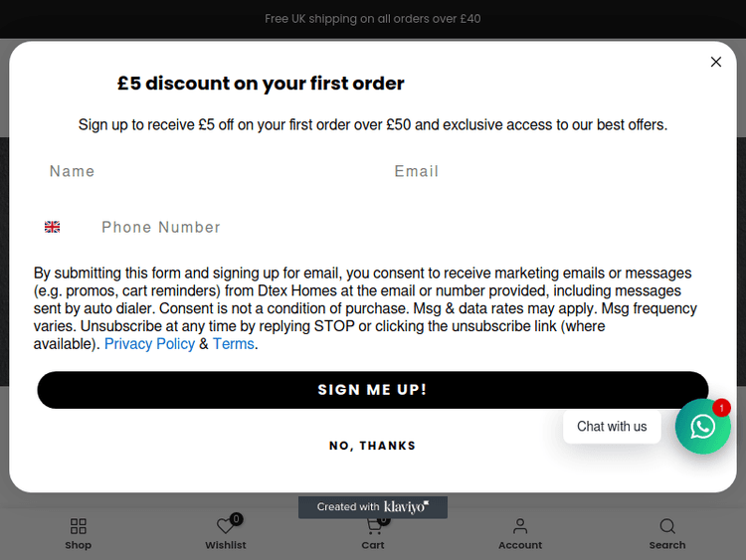
Task: Click the Created with Klaviyo badge
Action: coord(373,507)
